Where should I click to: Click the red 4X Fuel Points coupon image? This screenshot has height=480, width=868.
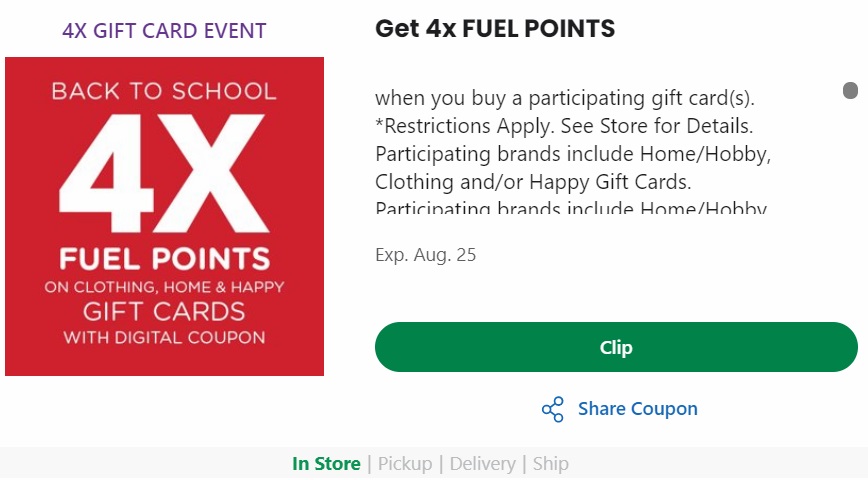tap(164, 216)
